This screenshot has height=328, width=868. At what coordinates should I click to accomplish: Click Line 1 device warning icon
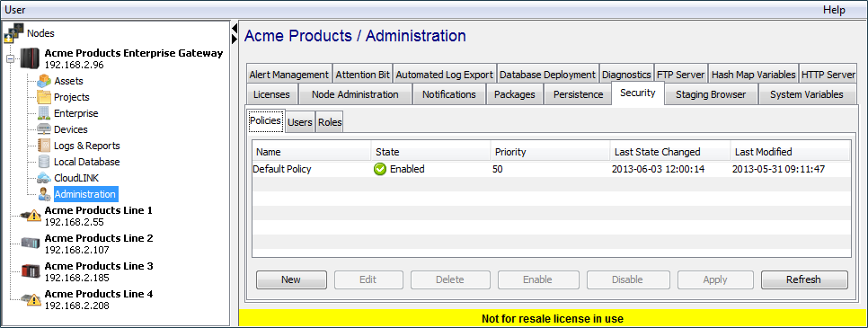[31, 216]
